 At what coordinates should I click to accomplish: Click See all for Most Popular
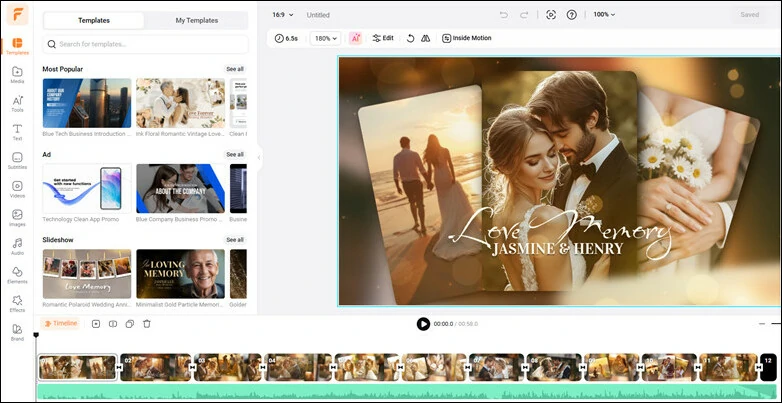235,69
